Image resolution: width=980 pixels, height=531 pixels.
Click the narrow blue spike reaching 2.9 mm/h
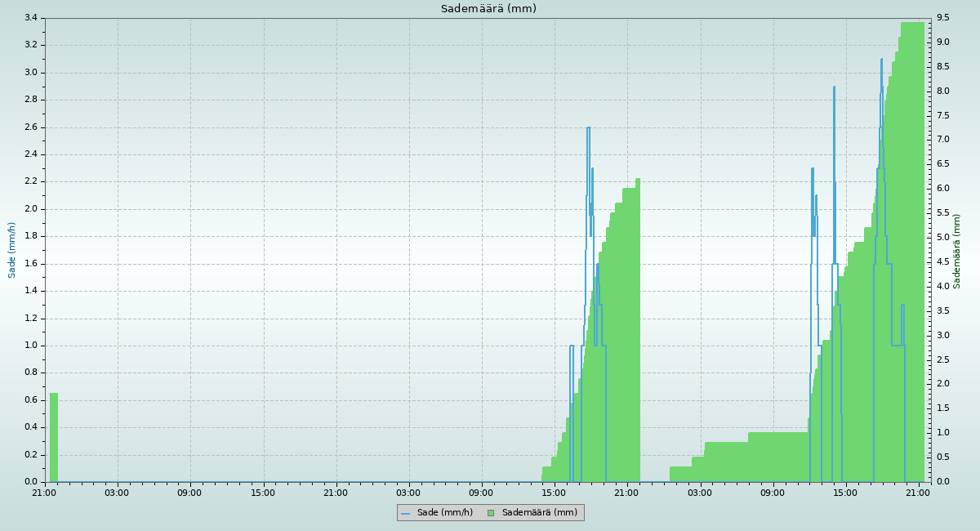pyautogui.click(x=834, y=87)
